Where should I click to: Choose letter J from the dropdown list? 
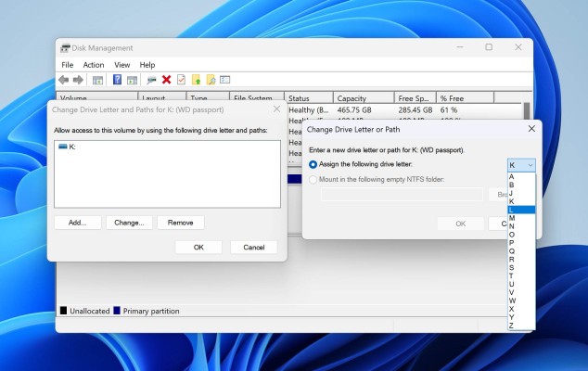[x=521, y=193]
